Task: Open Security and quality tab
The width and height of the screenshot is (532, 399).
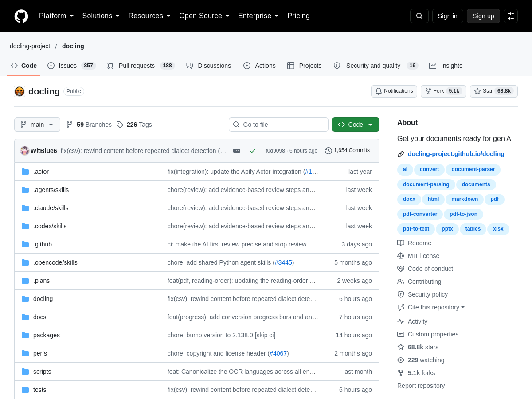Action: point(376,66)
